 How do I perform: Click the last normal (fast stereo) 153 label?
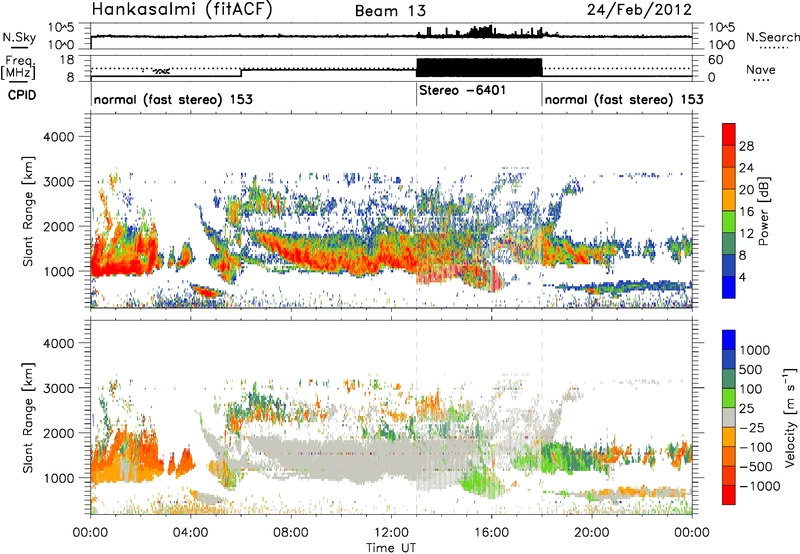[x=624, y=99]
